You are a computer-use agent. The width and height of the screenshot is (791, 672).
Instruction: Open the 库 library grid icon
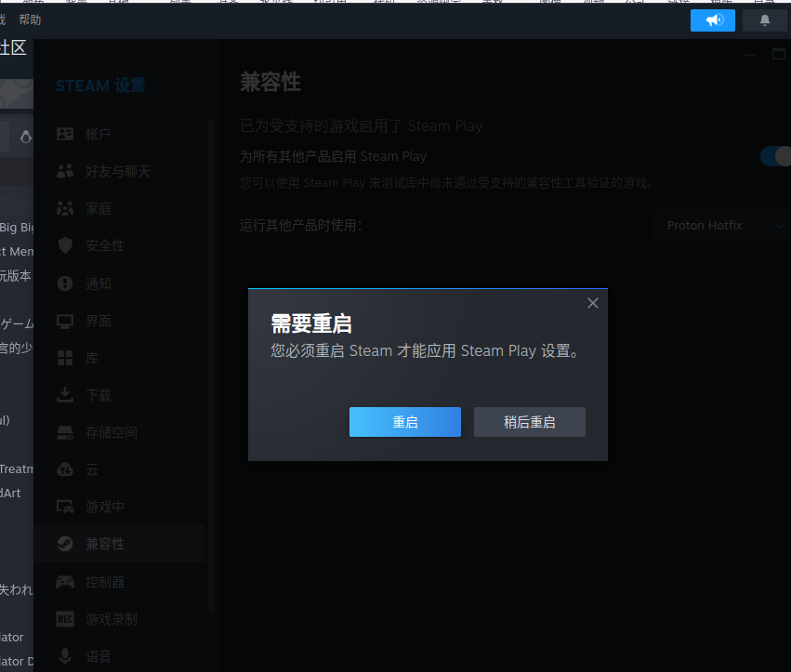click(65, 358)
